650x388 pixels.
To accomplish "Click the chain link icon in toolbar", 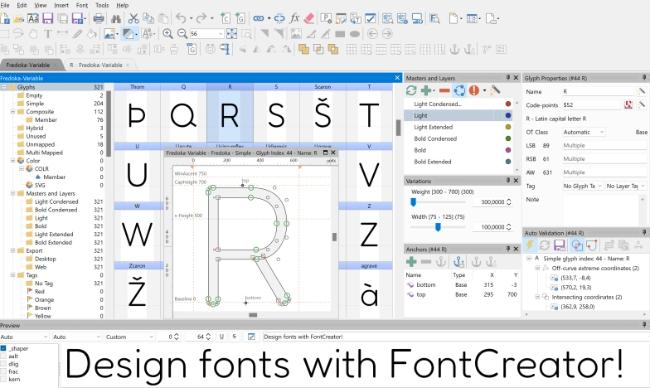I will [x=259, y=18].
